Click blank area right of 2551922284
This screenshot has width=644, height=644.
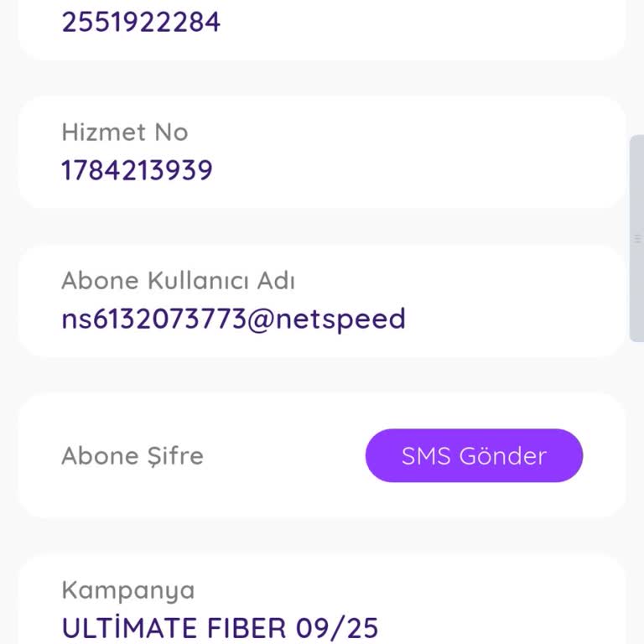tap(419, 22)
